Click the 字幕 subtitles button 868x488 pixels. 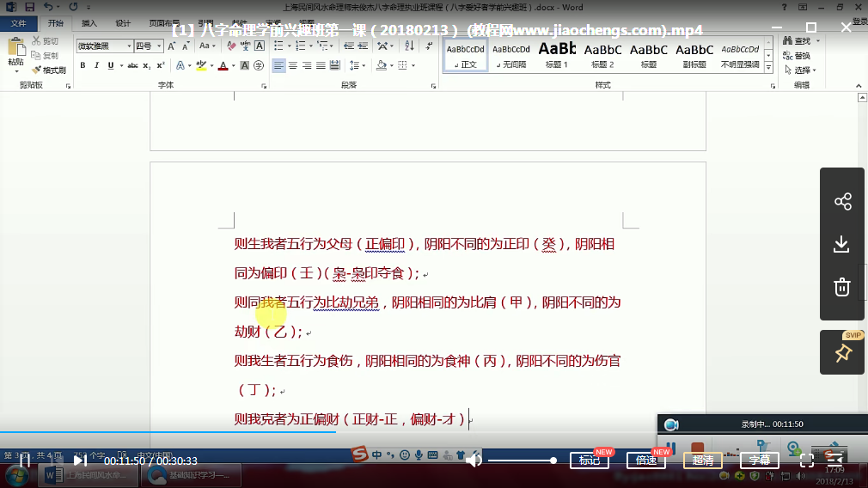click(x=760, y=461)
